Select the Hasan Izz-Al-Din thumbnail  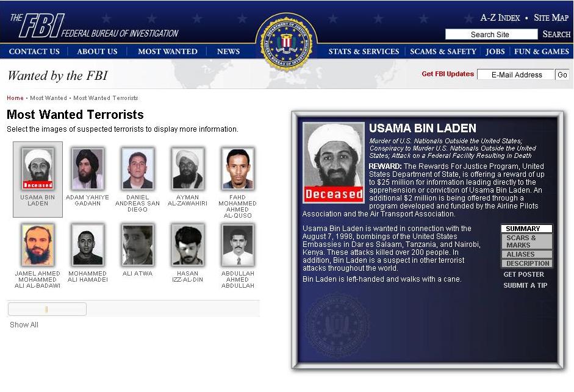pyautogui.click(x=187, y=245)
